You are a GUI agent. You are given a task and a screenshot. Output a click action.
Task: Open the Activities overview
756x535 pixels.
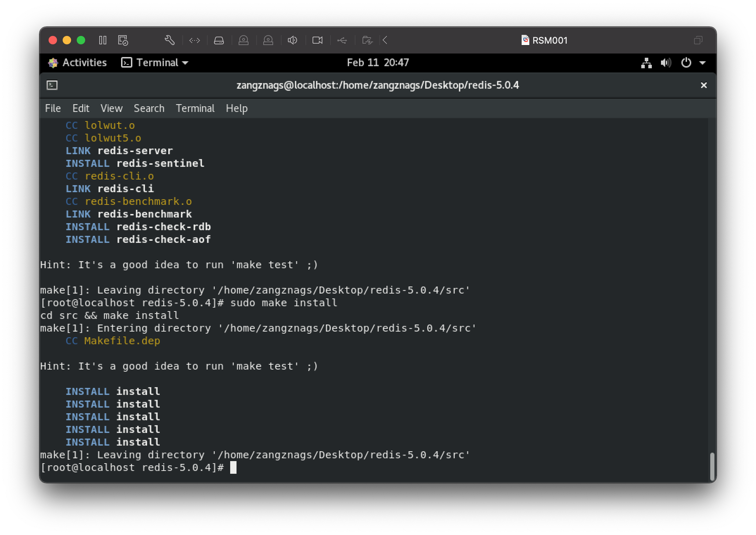(x=78, y=63)
